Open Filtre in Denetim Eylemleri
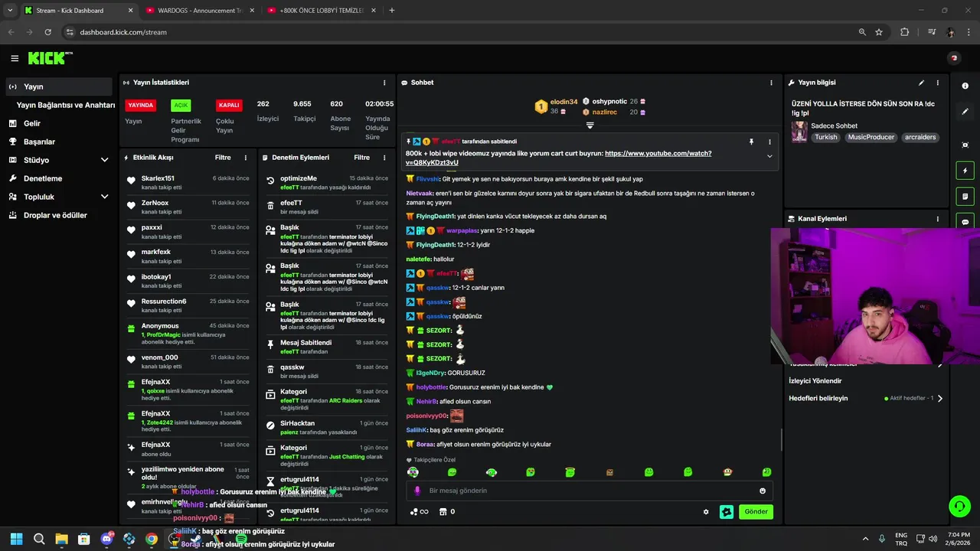980x551 pixels. click(362, 158)
